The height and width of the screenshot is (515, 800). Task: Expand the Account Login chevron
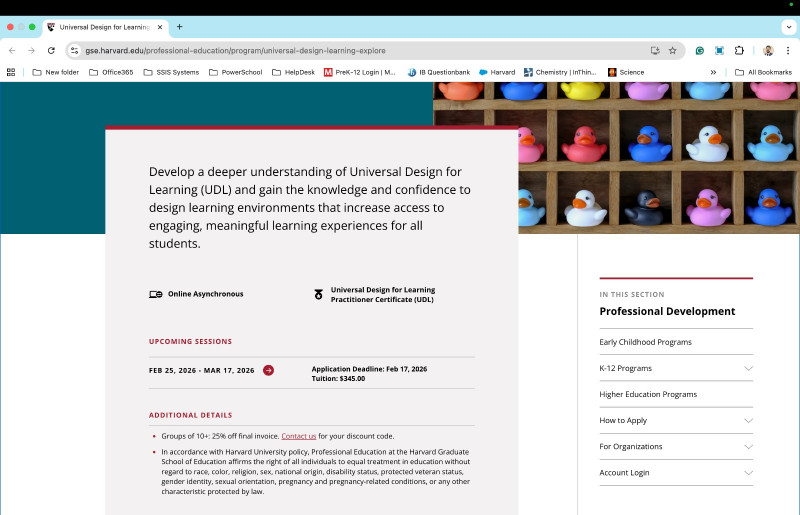point(748,473)
